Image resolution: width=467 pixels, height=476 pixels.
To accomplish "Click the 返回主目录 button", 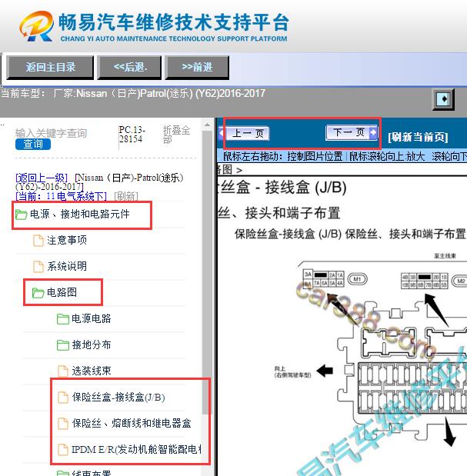I will tap(50, 68).
